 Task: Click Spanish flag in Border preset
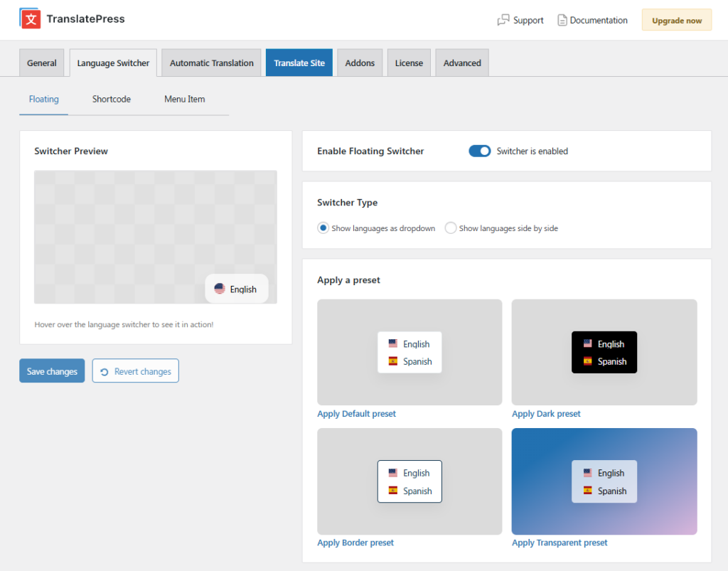tap(393, 491)
